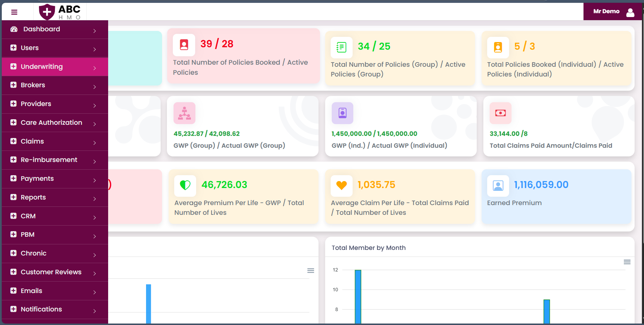Open the left chart's hamburger options menu
644x325 pixels.
coord(311,270)
